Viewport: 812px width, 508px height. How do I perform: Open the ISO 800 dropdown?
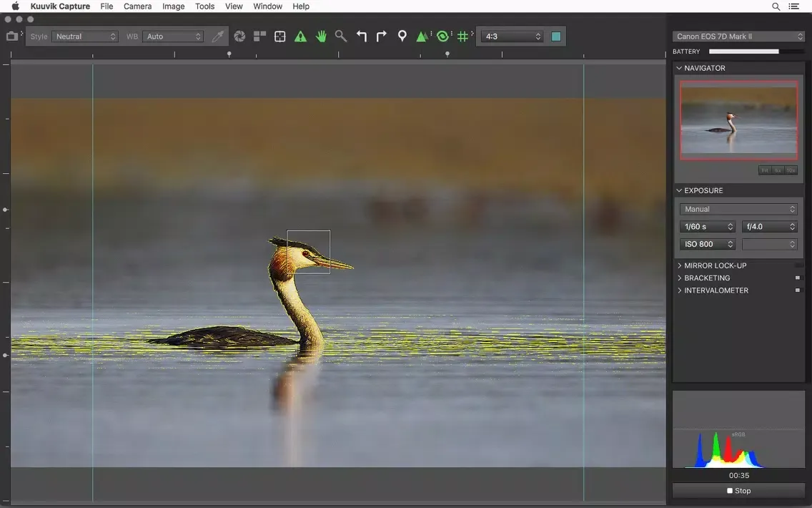point(708,244)
